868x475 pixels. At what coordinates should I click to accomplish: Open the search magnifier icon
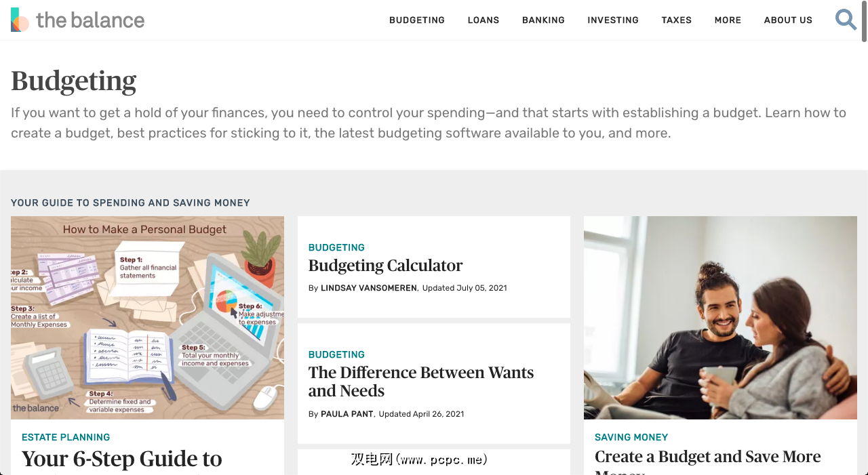tap(846, 20)
